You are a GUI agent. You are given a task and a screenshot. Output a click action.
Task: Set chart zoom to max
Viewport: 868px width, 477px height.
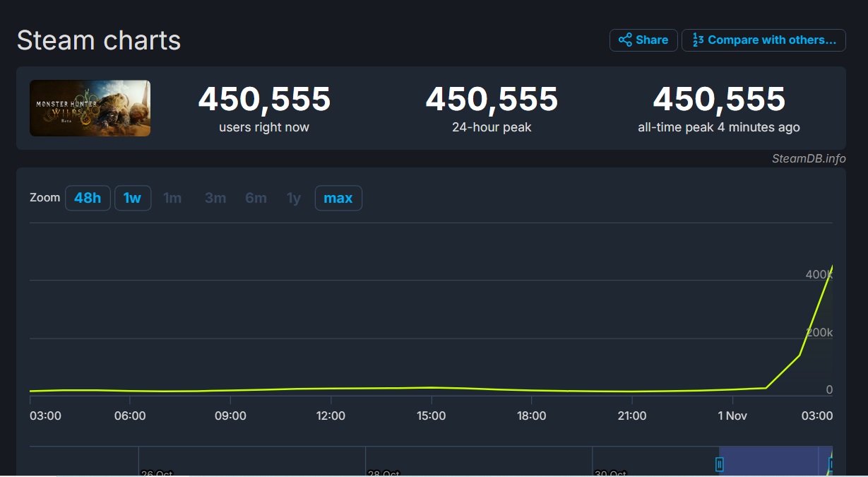point(338,198)
